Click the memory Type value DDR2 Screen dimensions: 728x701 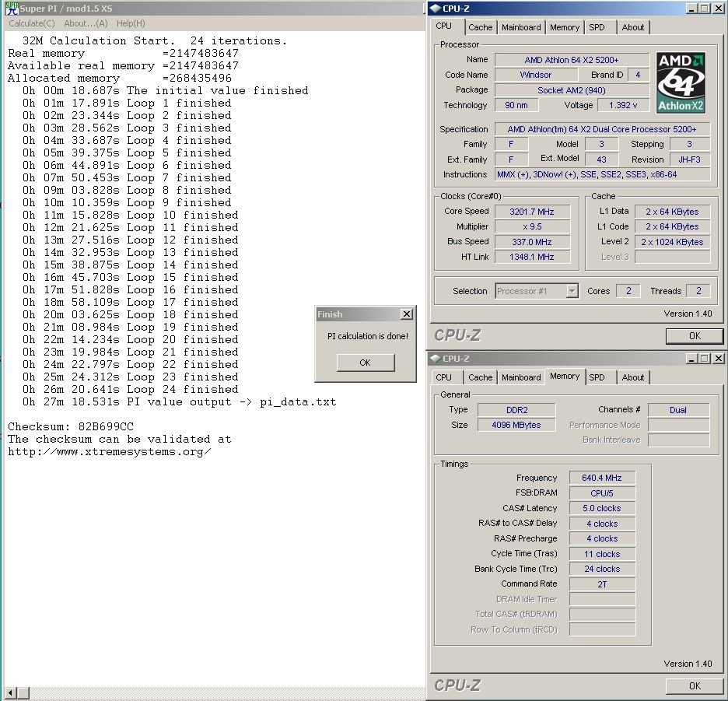point(516,410)
